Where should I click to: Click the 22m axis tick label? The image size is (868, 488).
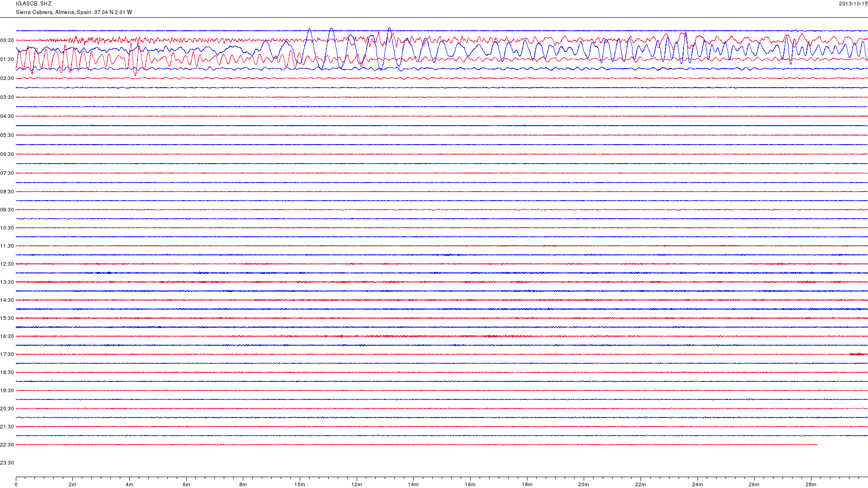point(641,484)
